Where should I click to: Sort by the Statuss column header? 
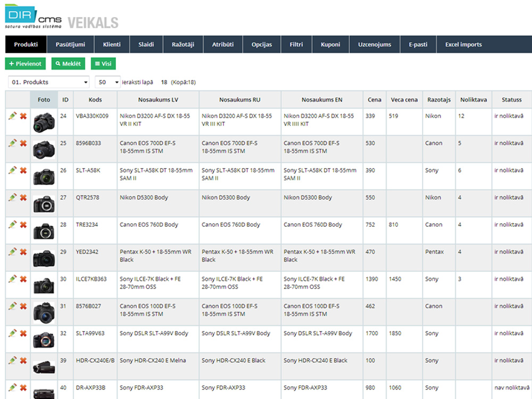point(512,100)
